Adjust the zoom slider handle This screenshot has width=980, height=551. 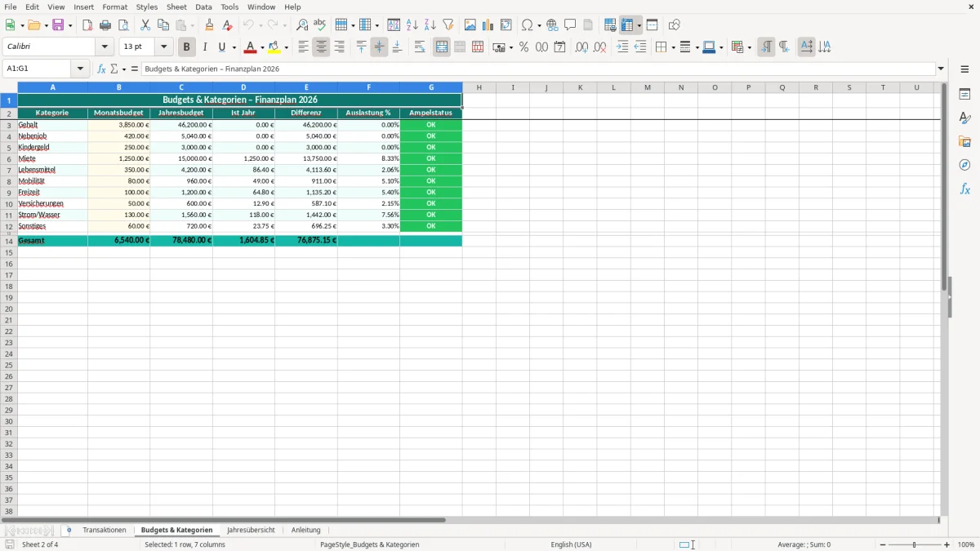[x=915, y=544]
